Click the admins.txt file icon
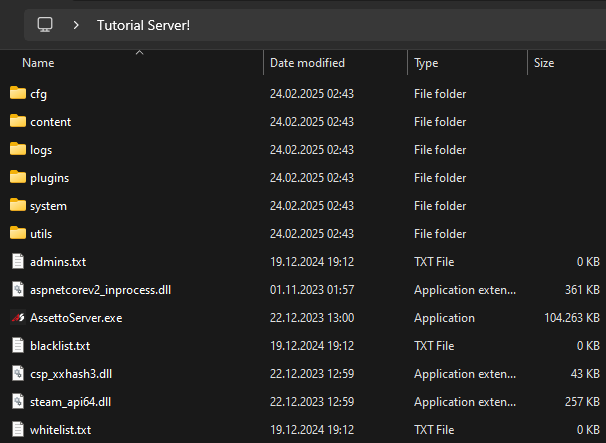The width and height of the screenshot is (606, 443). [x=17, y=262]
